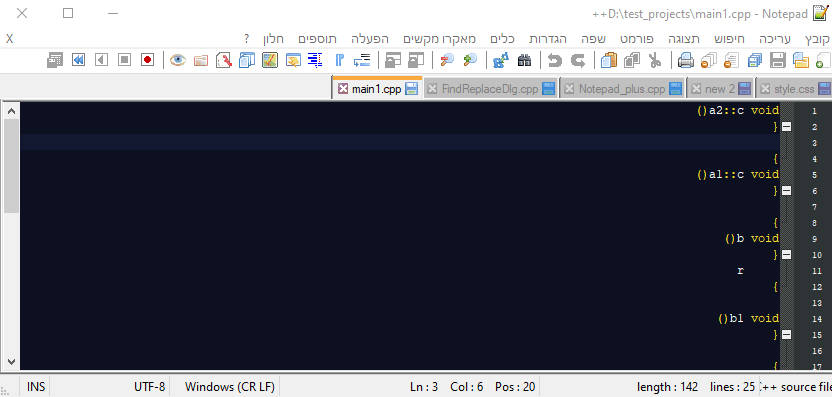Open the כלים menu
832x397 pixels.
[x=502, y=39]
